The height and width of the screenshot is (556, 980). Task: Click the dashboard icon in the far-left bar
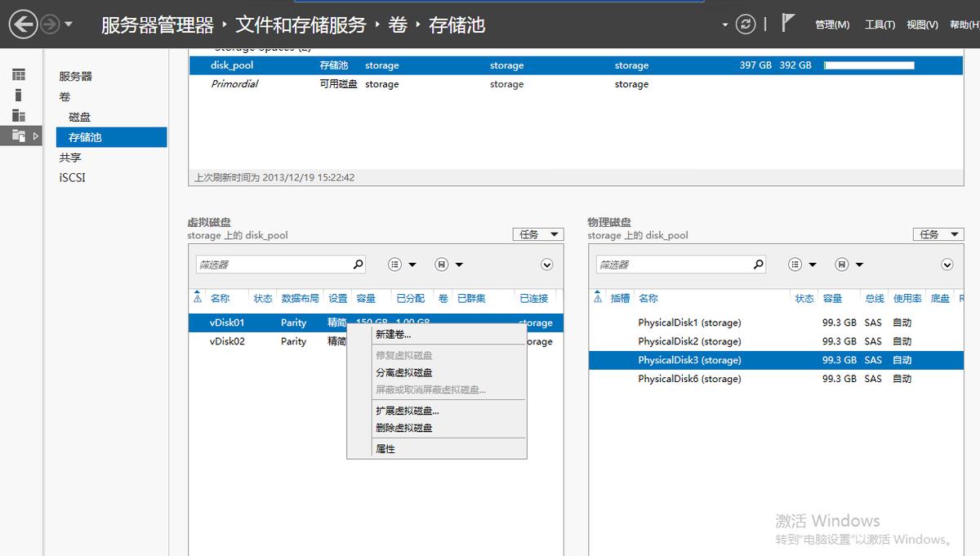tap(18, 75)
